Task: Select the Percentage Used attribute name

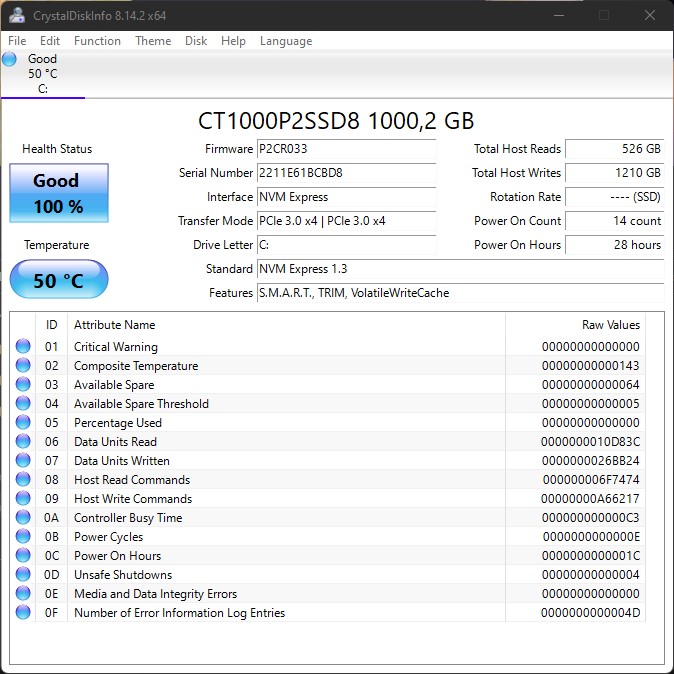Action: (118, 423)
